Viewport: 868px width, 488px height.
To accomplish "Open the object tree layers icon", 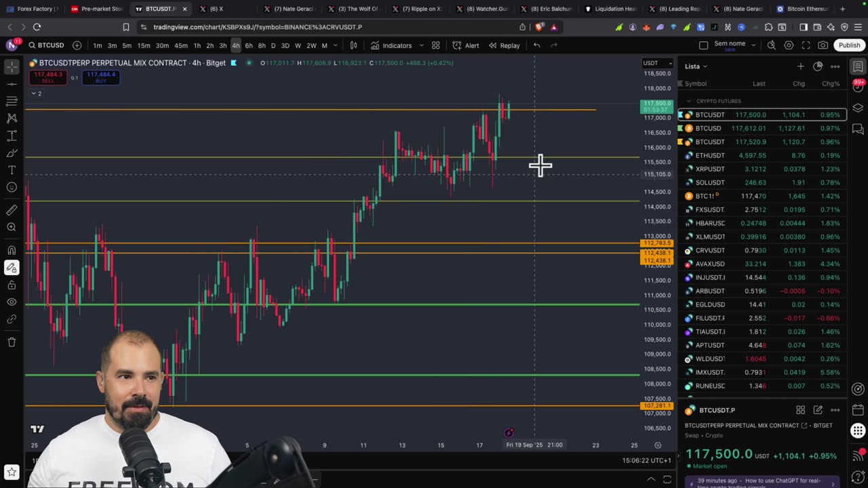I will (858, 108).
